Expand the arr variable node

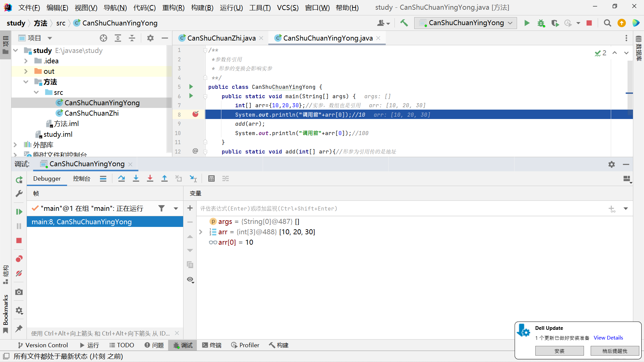pyautogui.click(x=201, y=232)
